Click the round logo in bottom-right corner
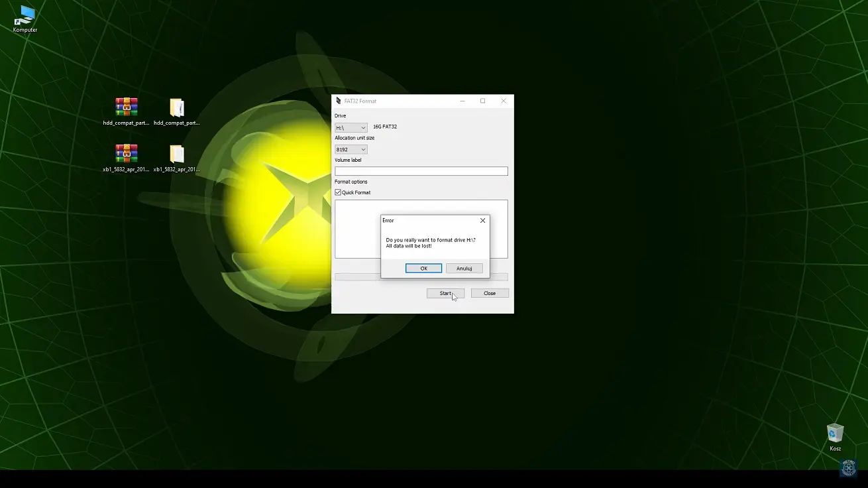This screenshot has height=488, width=868. (848, 467)
